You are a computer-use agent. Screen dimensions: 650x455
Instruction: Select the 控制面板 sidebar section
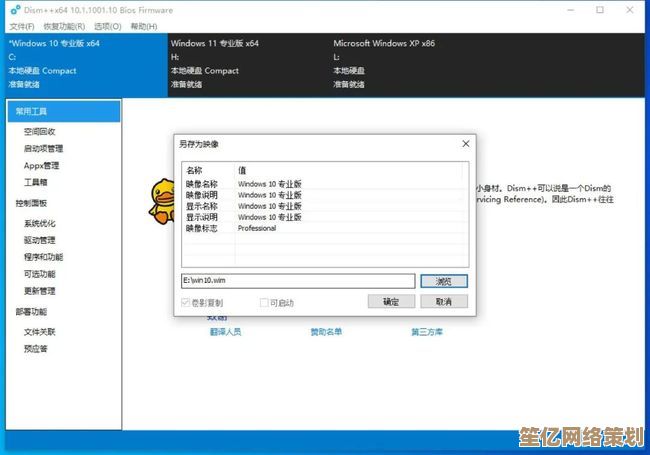pos(31,203)
